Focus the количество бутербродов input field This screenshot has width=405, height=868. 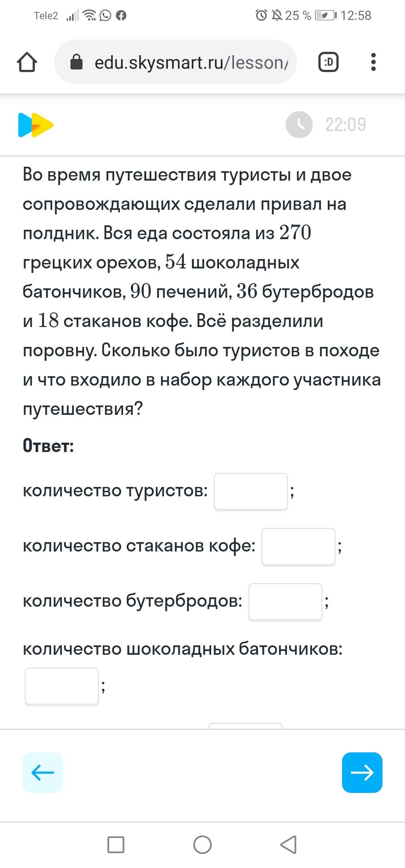click(x=285, y=602)
